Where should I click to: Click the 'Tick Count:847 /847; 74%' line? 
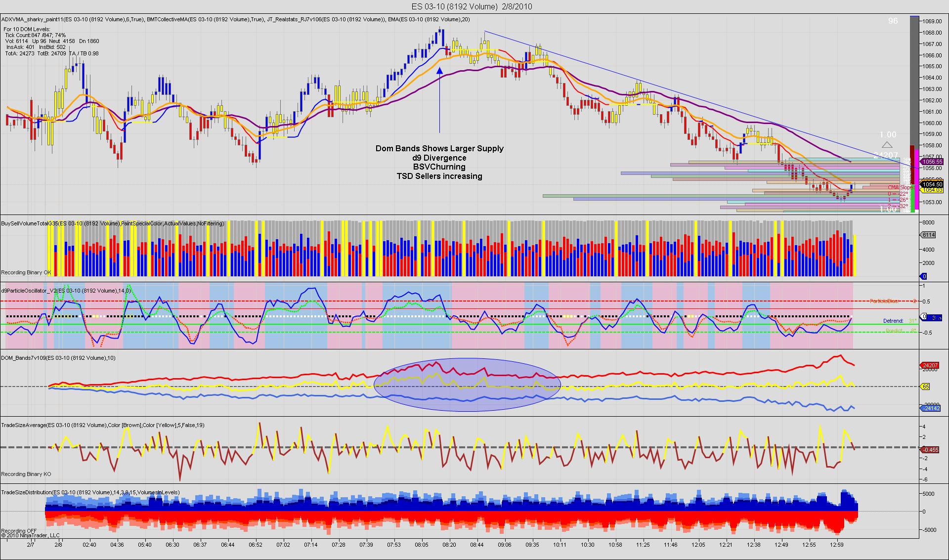coord(35,36)
